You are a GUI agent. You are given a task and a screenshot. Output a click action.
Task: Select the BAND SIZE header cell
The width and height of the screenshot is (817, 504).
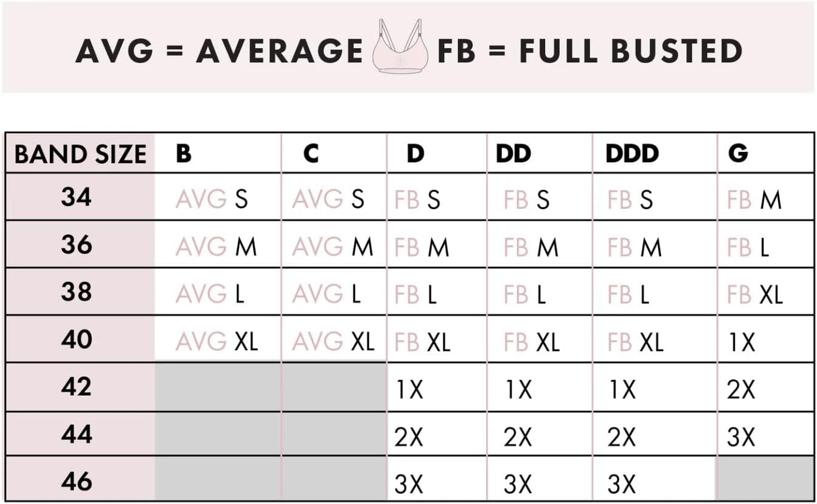(x=80, y=154)
